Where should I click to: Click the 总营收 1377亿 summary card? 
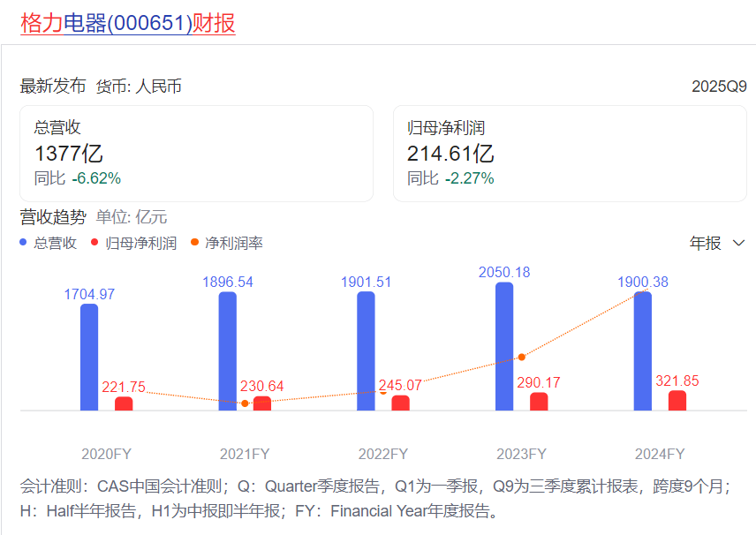[x=196, y=154]
